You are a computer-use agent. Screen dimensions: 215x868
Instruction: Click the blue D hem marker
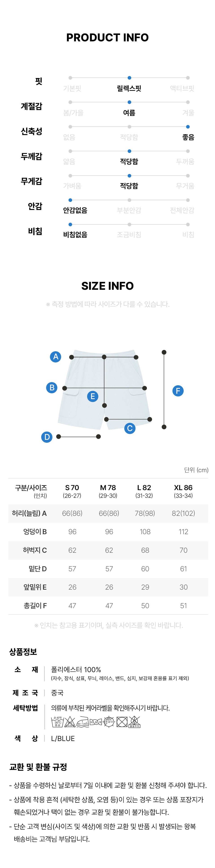pos(47,437)
